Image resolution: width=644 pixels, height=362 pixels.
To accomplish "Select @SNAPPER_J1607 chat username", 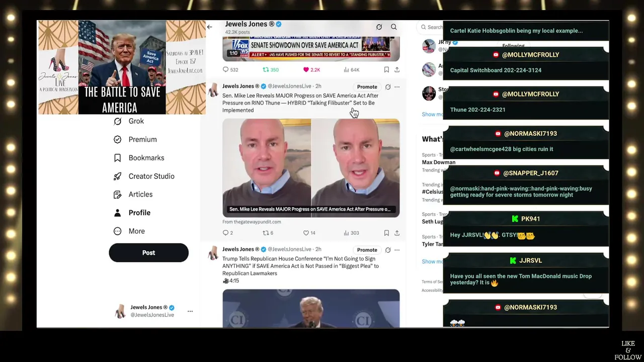I will [530, 173].
